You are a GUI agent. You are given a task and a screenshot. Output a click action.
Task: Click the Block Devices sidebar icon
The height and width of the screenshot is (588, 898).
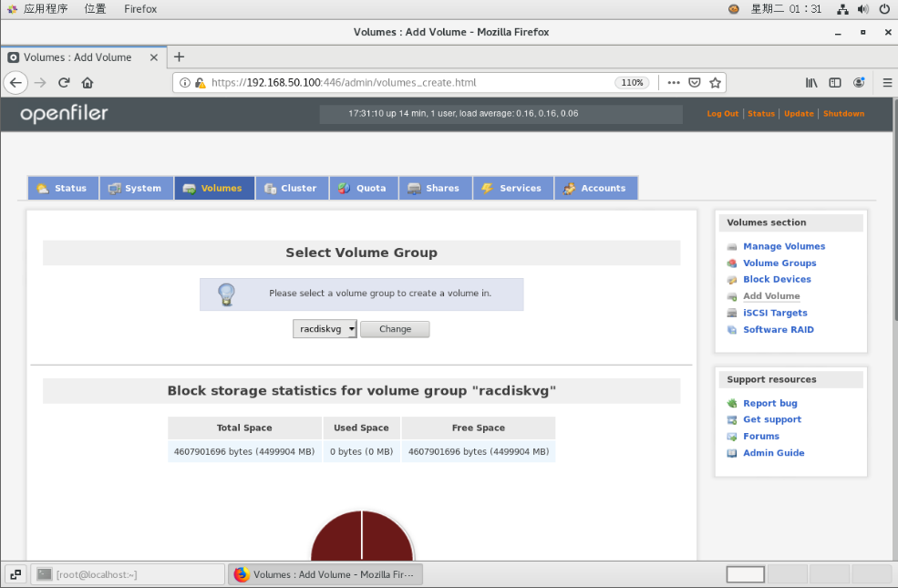point(732,280)
